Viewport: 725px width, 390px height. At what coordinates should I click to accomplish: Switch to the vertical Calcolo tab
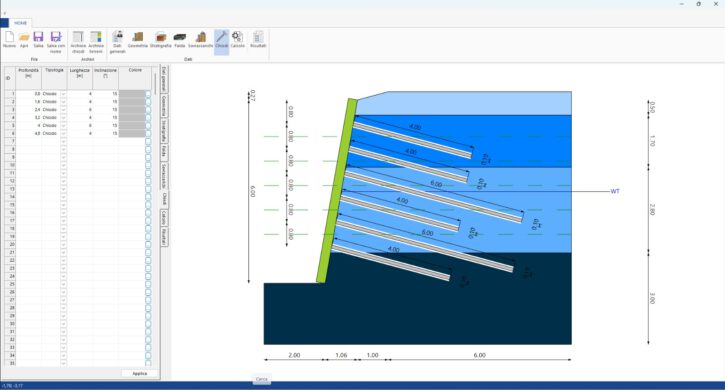164,217
